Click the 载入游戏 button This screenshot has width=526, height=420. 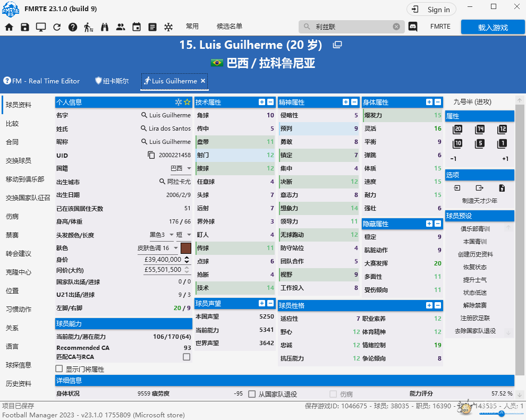pyautogui.click(x=493, y=27)
